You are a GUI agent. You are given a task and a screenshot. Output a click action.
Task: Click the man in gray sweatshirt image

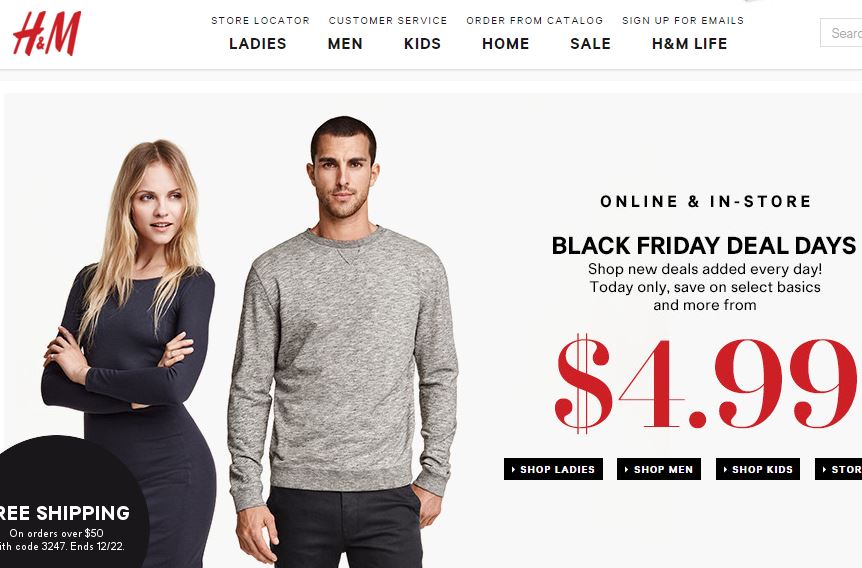pyautogui.click(x=344, y=341)
